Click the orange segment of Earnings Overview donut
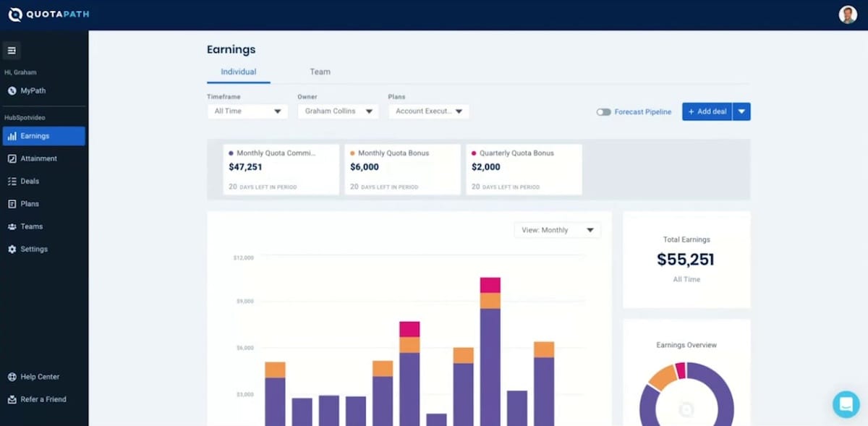Image resolution: width=868 pixels, height=426 pixels. (x=661, y=377)
